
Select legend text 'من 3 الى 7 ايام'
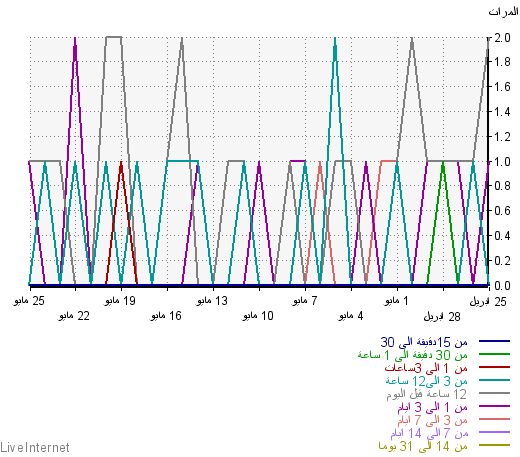click(432, 420)
